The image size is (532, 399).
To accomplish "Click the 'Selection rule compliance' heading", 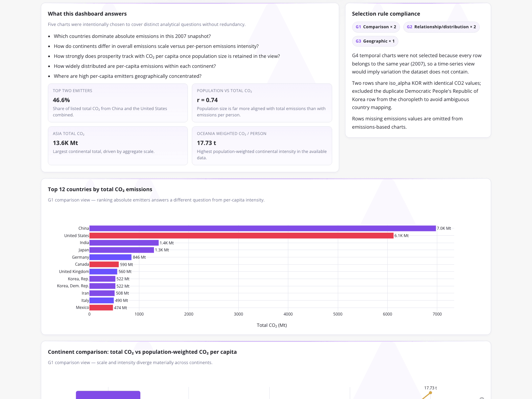I will tap(386, 14).
